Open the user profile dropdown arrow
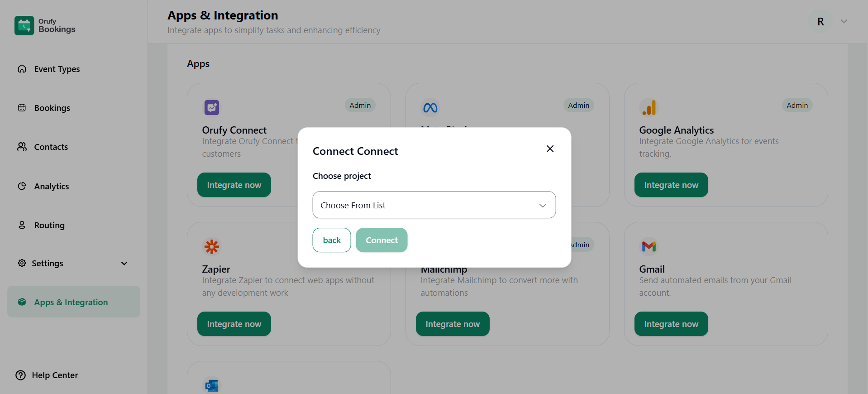868x394 pixels. click(x=844, y=21)
